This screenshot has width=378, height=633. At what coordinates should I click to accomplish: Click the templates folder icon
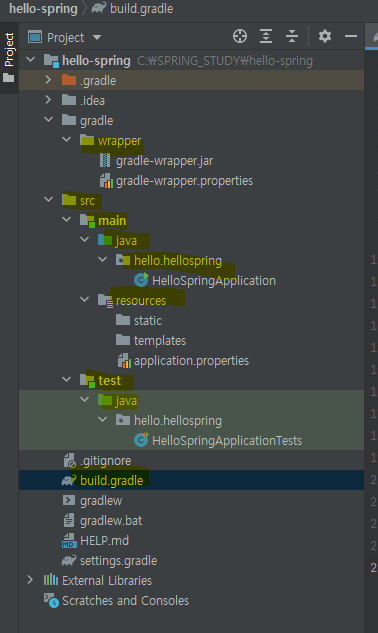123,340
